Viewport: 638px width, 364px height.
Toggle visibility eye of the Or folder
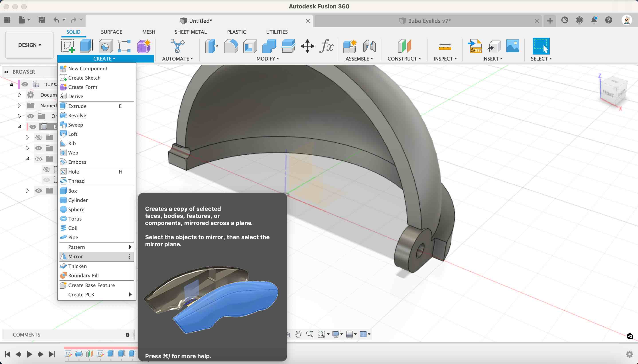click(x=31, y=116)
